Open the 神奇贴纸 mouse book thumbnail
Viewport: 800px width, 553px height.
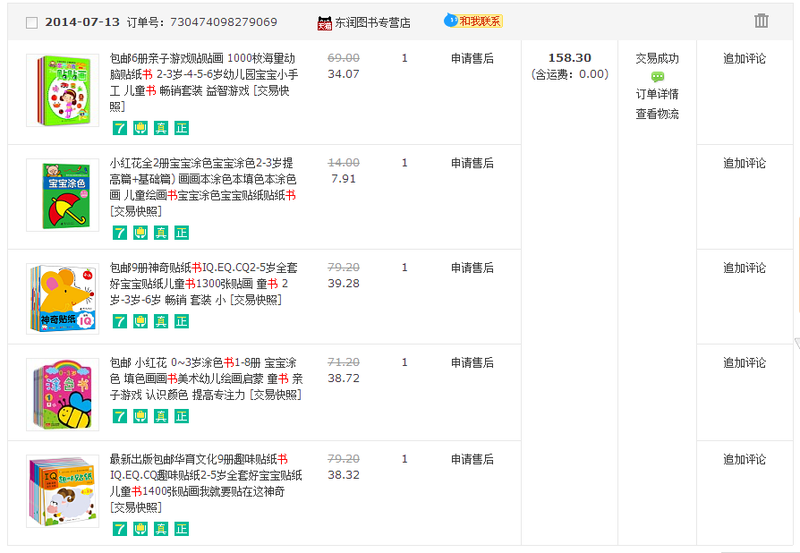coord(62,298)
